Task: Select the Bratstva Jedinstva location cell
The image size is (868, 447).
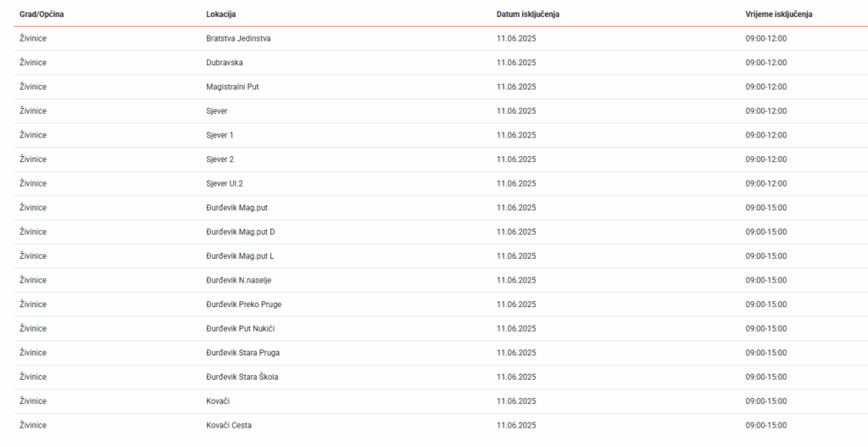Action: click(238, 39)
